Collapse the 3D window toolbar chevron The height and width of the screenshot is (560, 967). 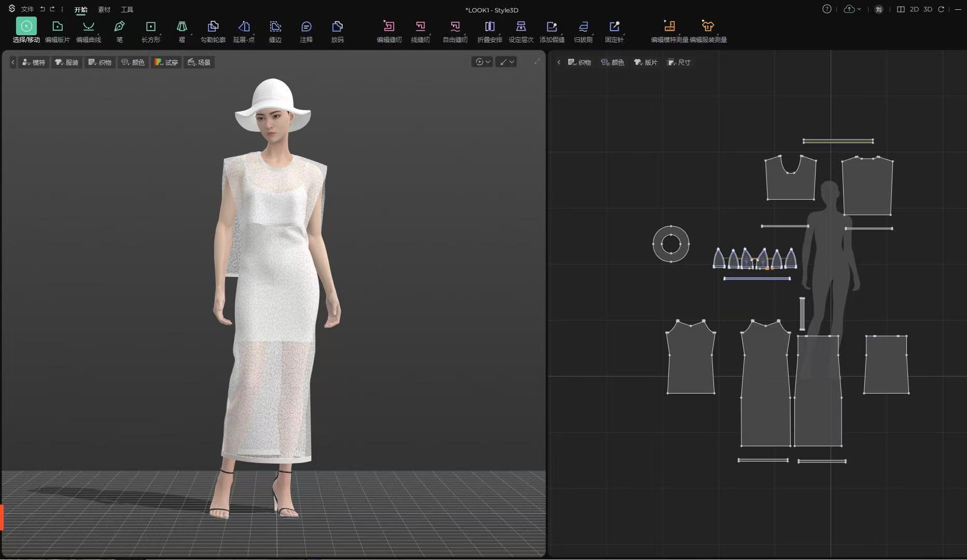(13, 62)
